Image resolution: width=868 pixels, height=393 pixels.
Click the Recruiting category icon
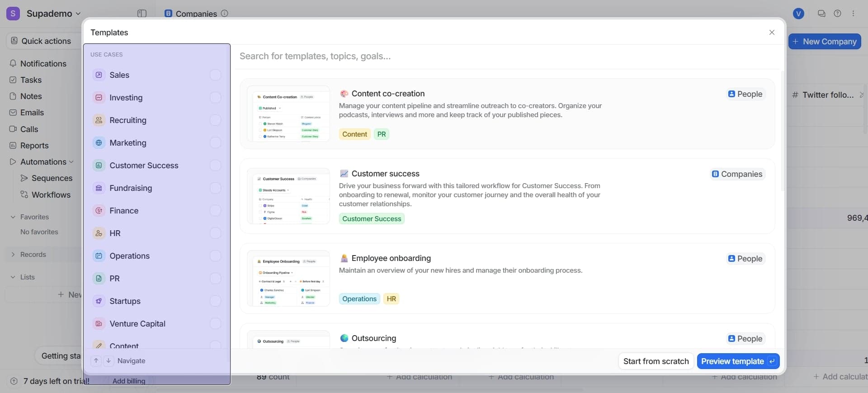point(99,120)
